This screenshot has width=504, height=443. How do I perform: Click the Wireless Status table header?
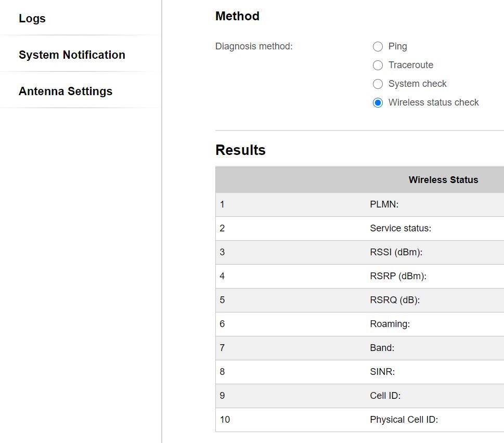(x=443, y=180)
